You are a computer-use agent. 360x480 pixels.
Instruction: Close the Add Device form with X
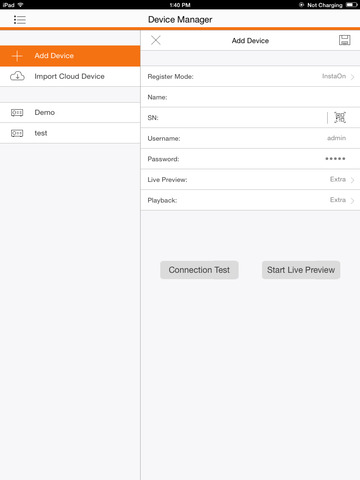tap(156, 40)
